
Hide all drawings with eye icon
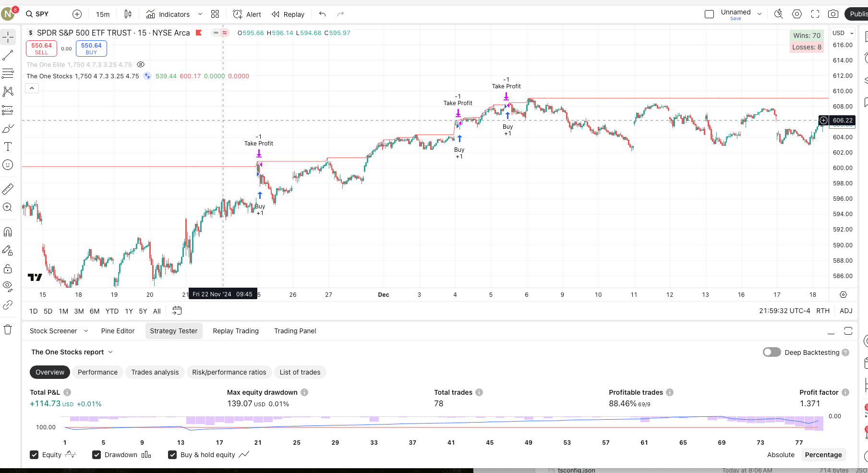8,286
